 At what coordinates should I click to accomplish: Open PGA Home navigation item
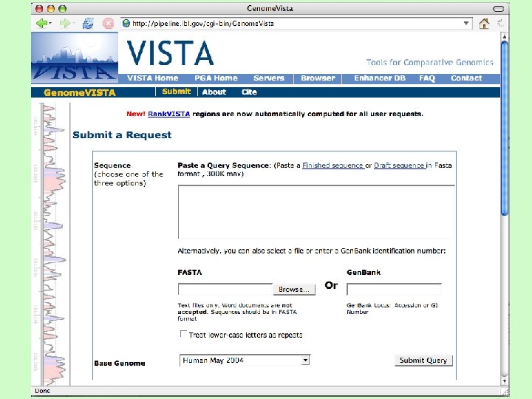click(x=216, y=78)
